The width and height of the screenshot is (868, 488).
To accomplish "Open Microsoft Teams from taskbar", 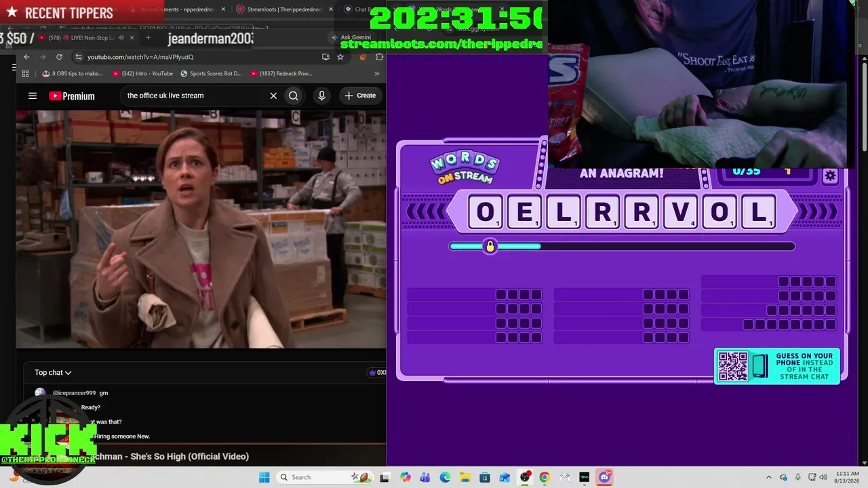I will [425, 477].
